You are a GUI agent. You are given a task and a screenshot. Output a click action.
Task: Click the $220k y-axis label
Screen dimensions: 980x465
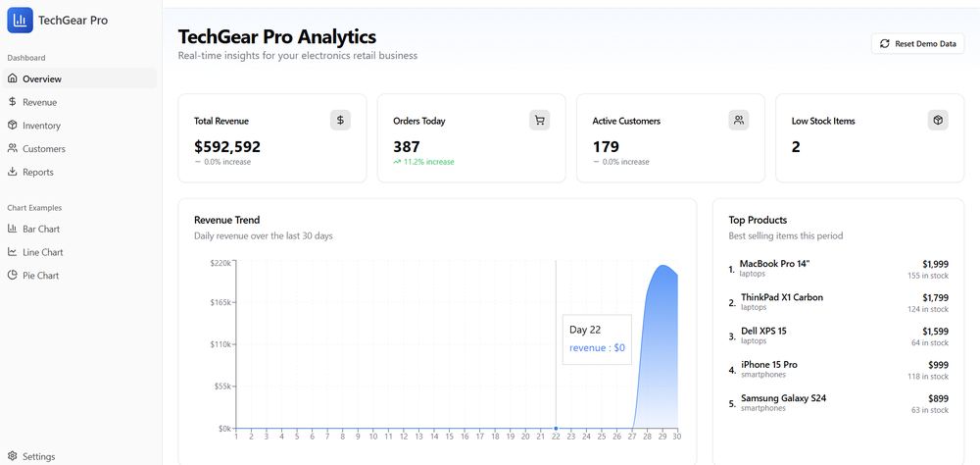point(221,263)
